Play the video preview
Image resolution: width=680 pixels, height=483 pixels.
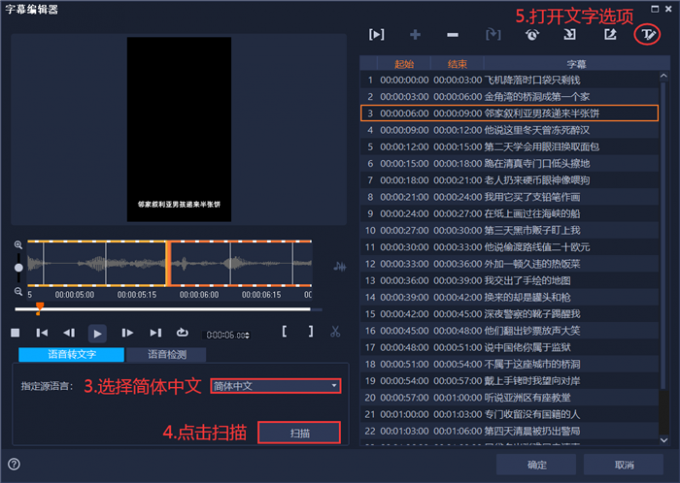[97, 333]
